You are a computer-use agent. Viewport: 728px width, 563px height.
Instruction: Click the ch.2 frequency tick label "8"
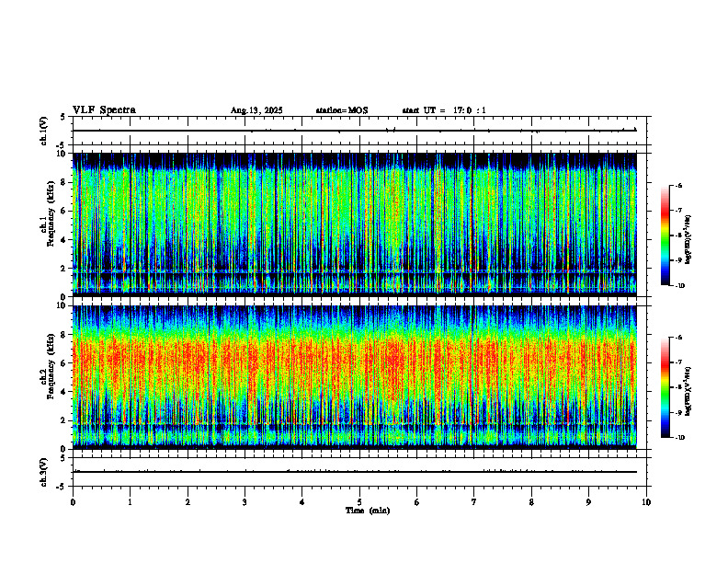[64, 335]
